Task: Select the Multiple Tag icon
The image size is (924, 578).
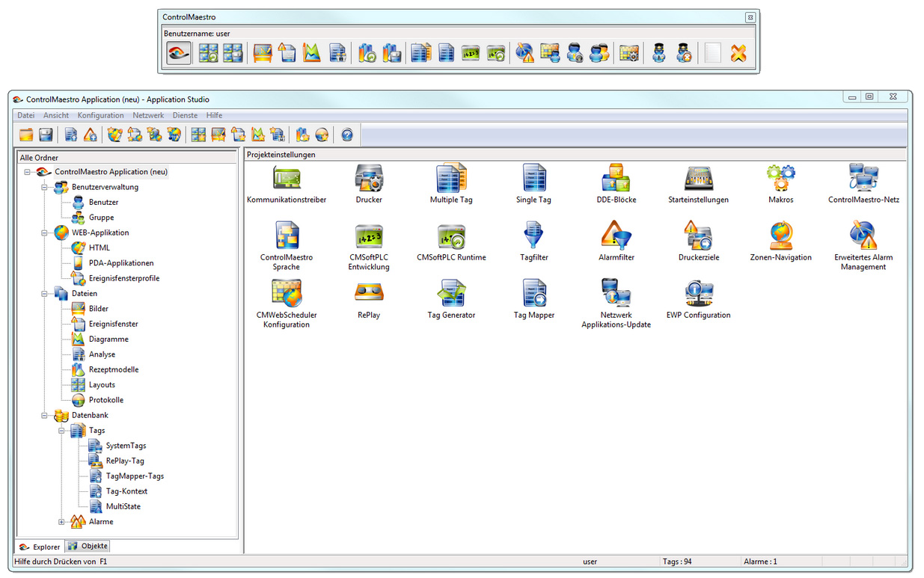Action: pyautogui.click(x=451, y=178)
